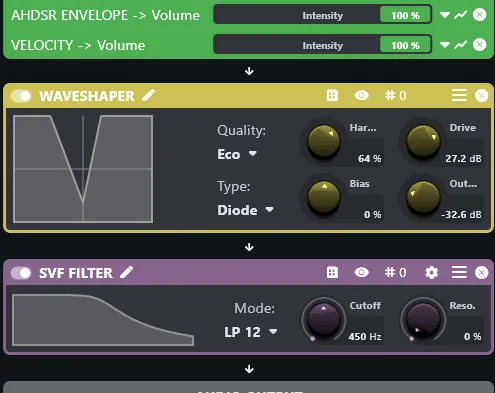Expand AHDSR Envelope modulator dropdown arrow

(x=445, y=15)
